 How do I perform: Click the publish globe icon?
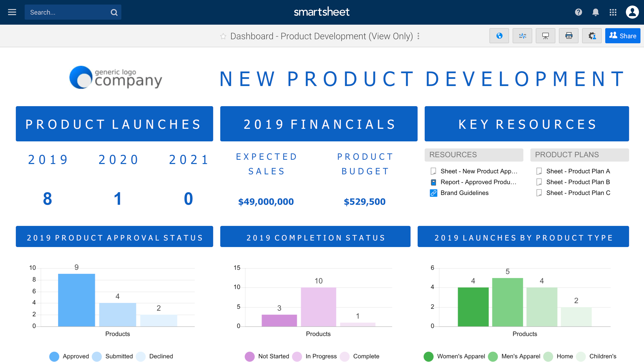499,36
